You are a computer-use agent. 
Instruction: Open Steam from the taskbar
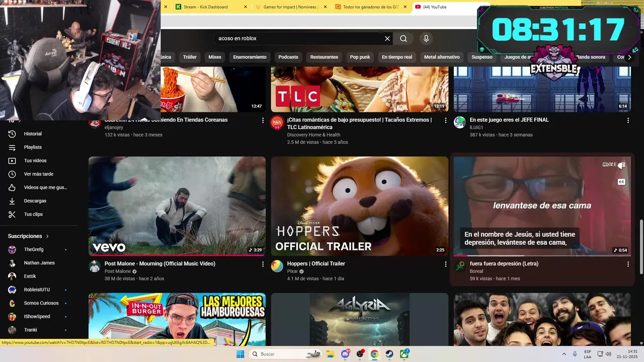click(389, 354)
